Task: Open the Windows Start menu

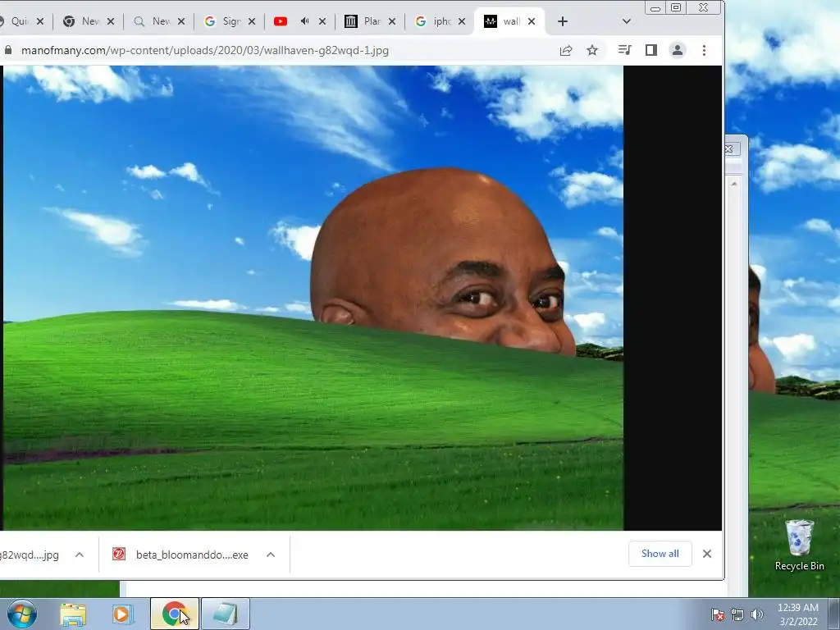Action: tap(22, 614)
